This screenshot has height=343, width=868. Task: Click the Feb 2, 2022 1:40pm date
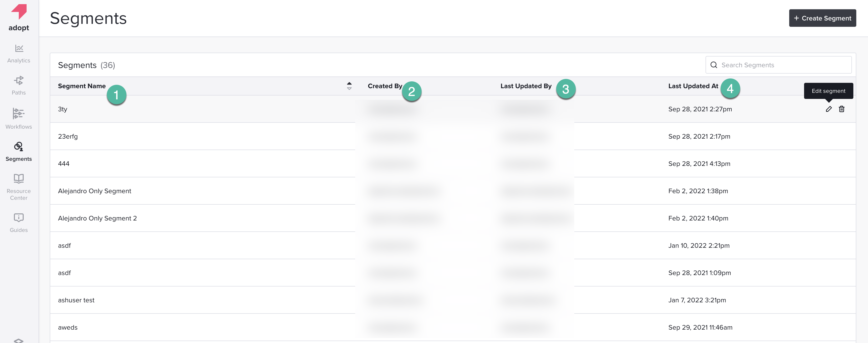698,218
